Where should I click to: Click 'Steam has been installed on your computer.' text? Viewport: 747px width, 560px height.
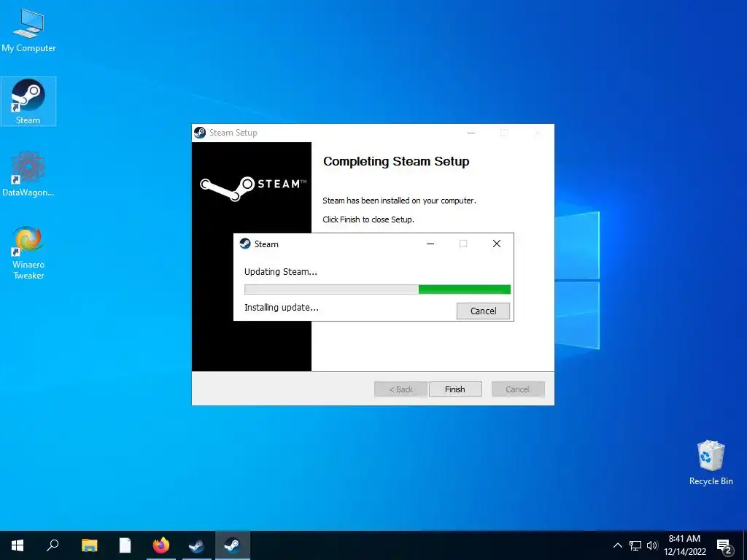[x=399, y=201]
